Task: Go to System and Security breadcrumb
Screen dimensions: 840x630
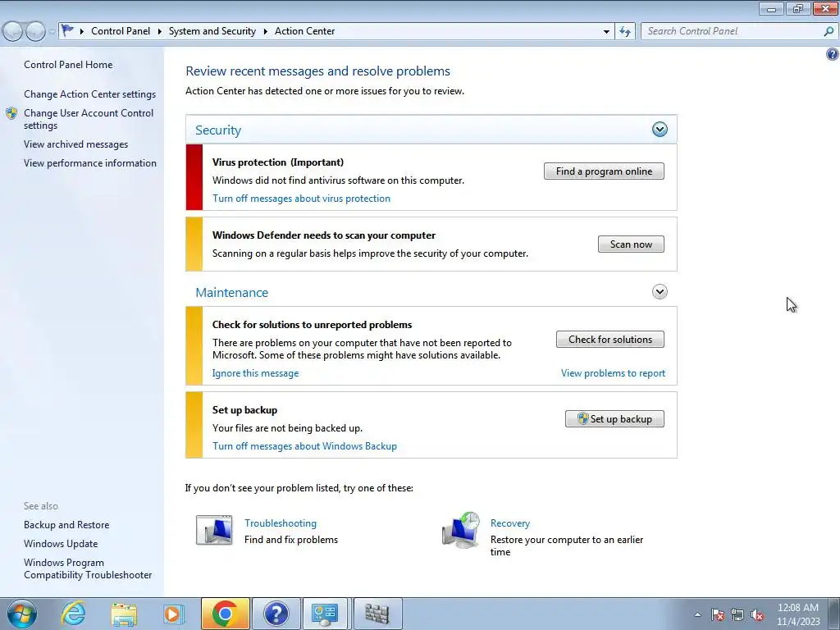Action: [x=212, y=31]
